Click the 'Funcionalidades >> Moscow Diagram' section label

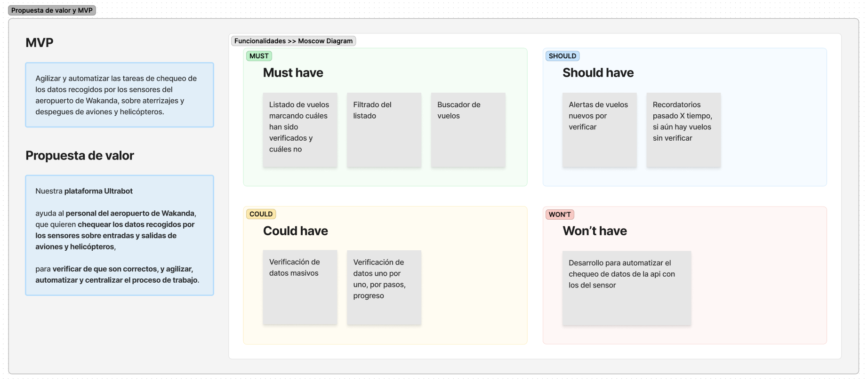293,41
